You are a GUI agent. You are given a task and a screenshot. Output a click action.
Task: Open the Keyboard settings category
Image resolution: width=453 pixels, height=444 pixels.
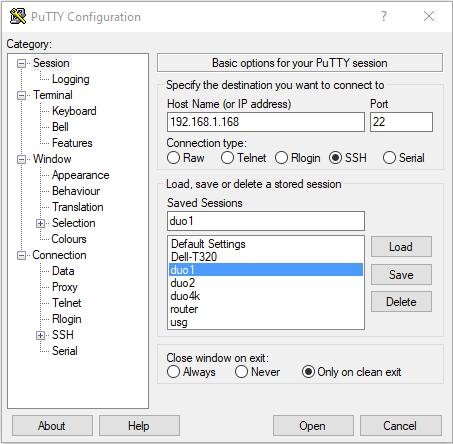[74, 111]
